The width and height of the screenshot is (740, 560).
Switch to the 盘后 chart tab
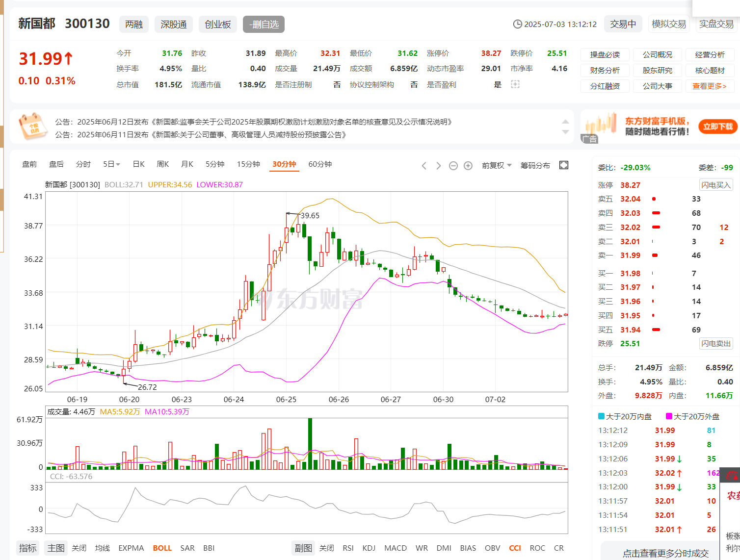click(56, 164)
